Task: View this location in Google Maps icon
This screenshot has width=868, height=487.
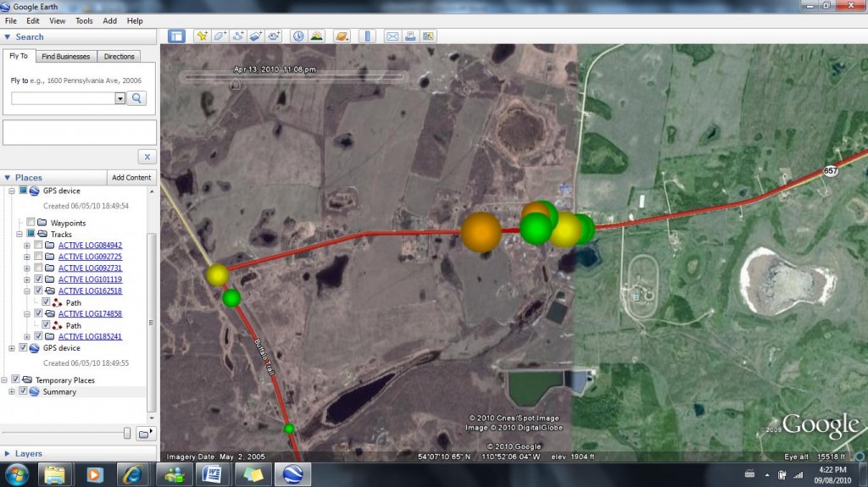Action: (x=428, y=36)
